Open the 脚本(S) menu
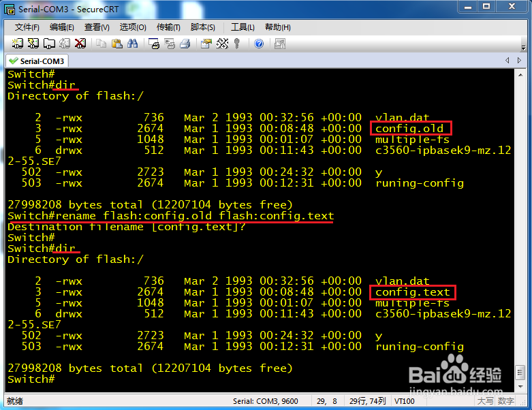 [x=203, y=27]
